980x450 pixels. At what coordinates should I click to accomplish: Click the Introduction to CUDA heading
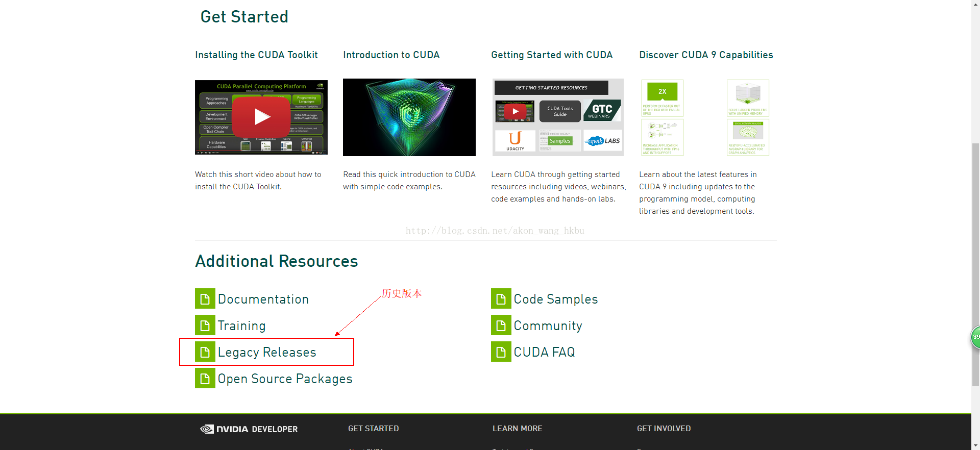coord(391,55)
